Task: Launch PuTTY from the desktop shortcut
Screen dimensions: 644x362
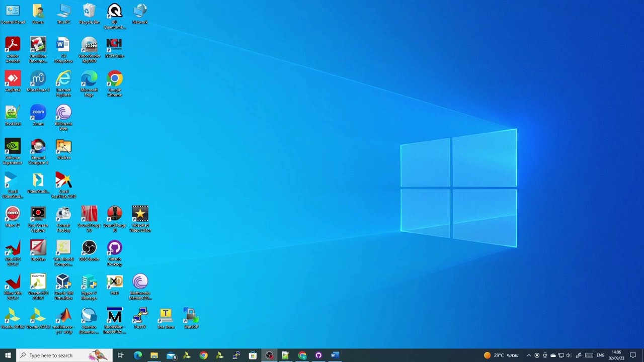Action: click(x=140, y=318)
